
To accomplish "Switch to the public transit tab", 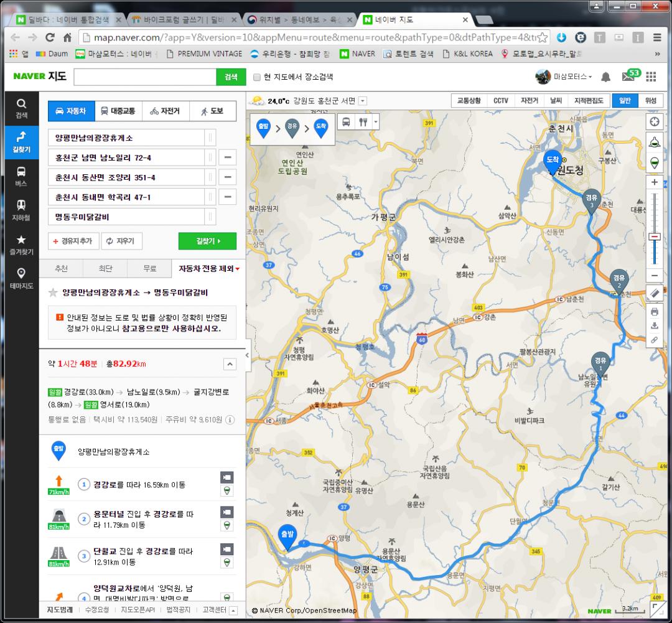I will 119,111.
